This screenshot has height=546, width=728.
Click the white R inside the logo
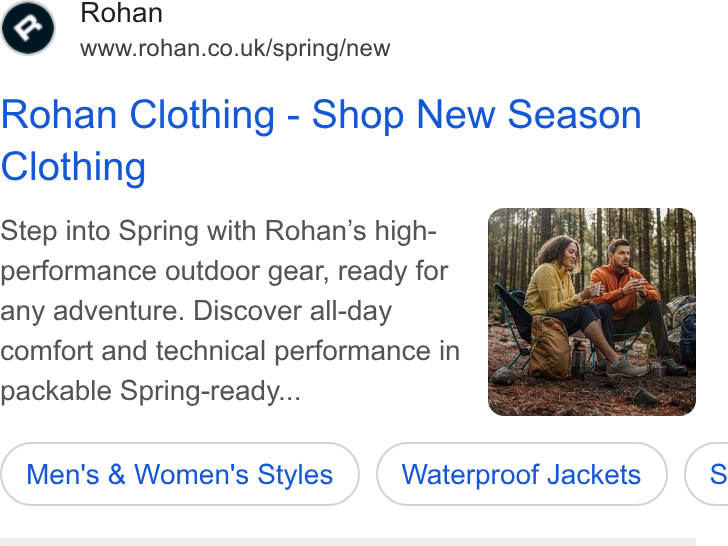click(28, 27)
